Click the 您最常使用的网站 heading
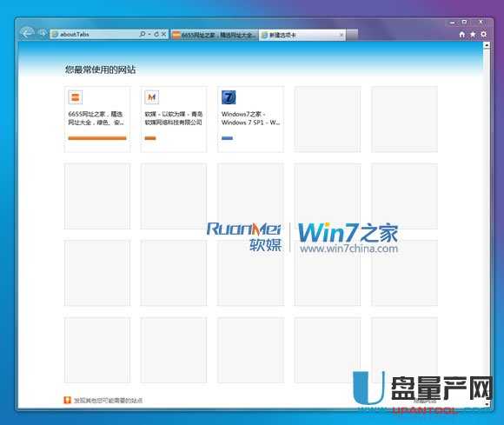The width and height of the screenshot is (504, 425). click(100, 70)
